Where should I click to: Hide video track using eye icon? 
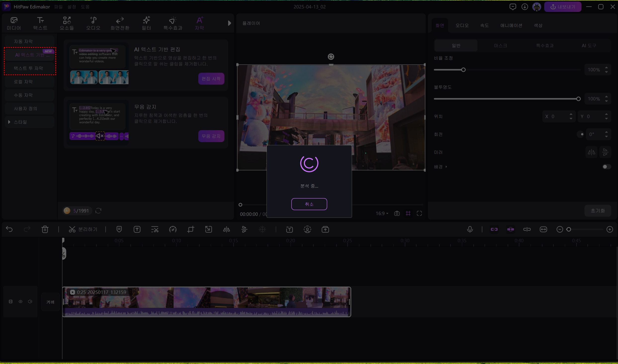[21, 302]
